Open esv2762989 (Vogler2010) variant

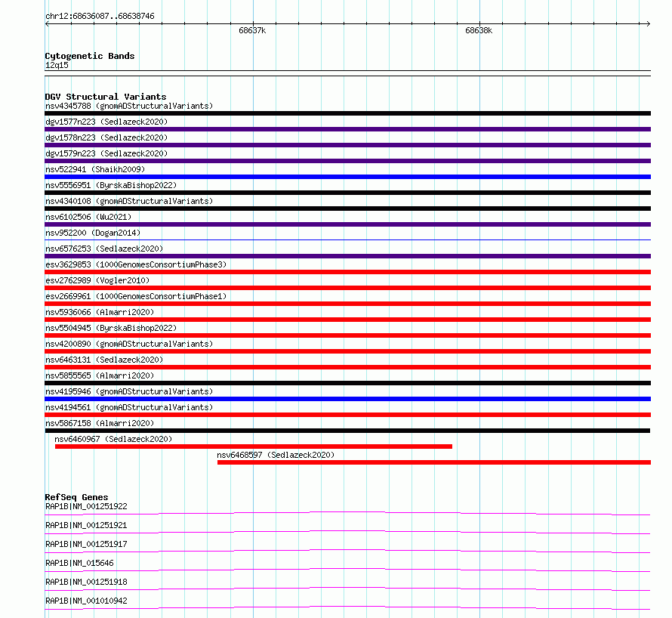(x=97, y=280)
